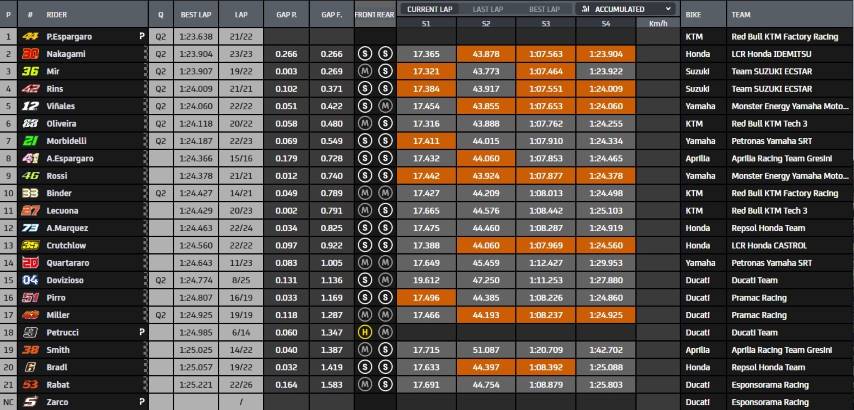Click best lap time 1:23.638
The height and width of the screenshot is (410, 854).
pyautogui.click(x=196, y=36)
